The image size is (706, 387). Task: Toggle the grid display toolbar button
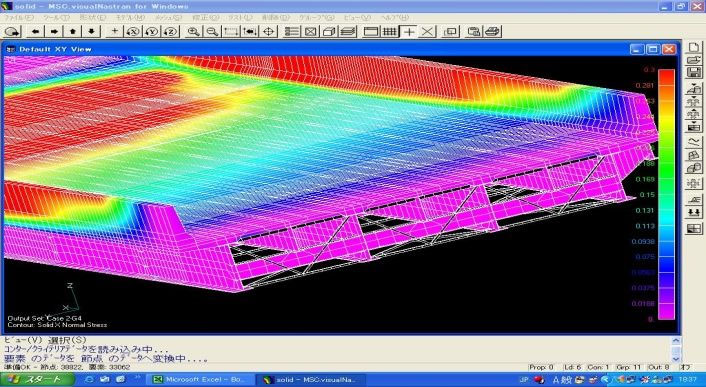coord(390,32)
